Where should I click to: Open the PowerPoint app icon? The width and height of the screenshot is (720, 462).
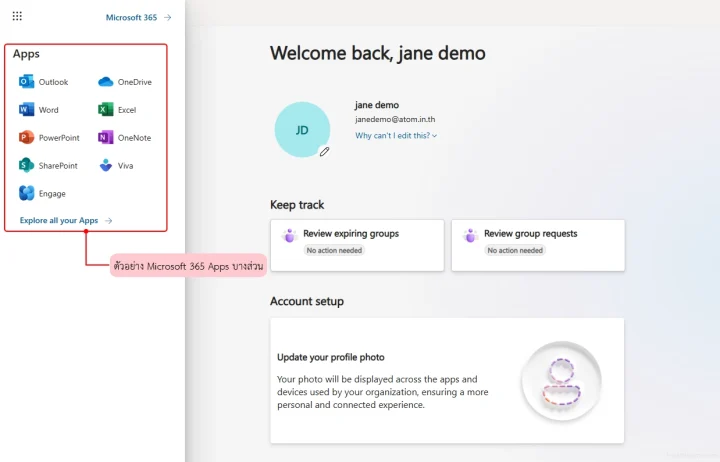[x=26, y=137]
